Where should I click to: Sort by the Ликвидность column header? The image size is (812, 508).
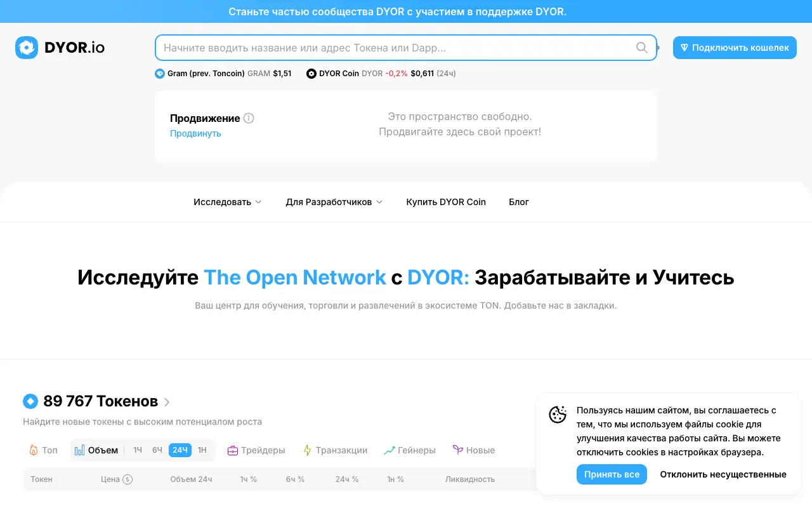pyautogui.click(x=470, y=479)
